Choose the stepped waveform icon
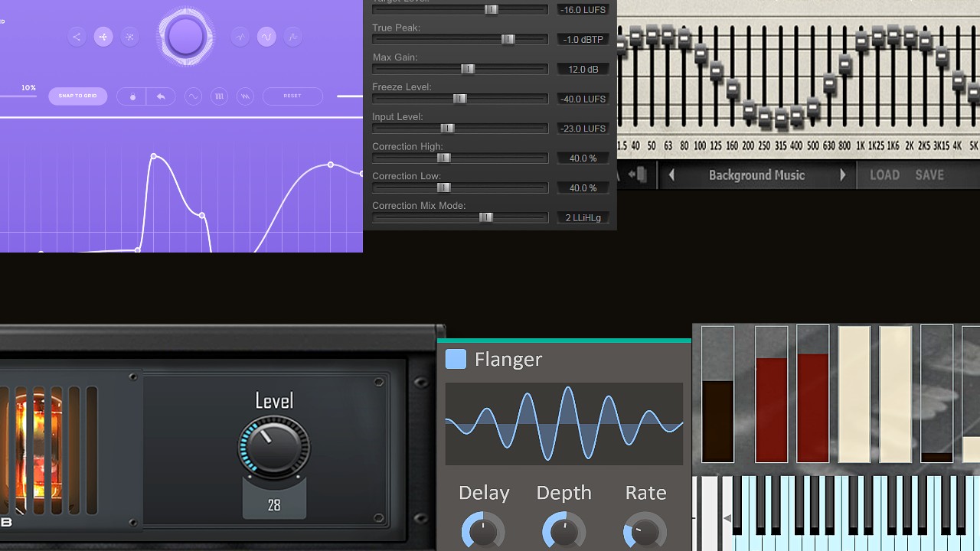 (x=292, y=37)
